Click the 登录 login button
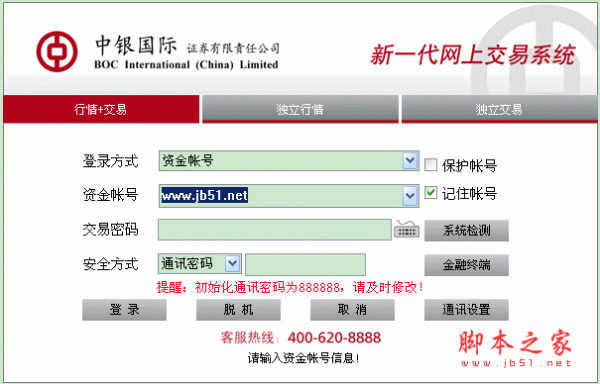Viewport: 600px width, 384px height. 124,309
